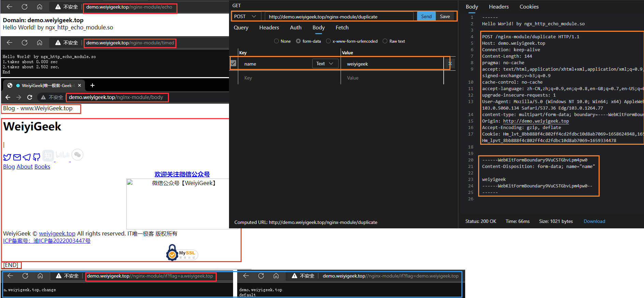Open the GitHub icon on WeiyiGeek page
Image resolution: width=644 pixels, height=298 pixels.
click(x=37, y=157)
